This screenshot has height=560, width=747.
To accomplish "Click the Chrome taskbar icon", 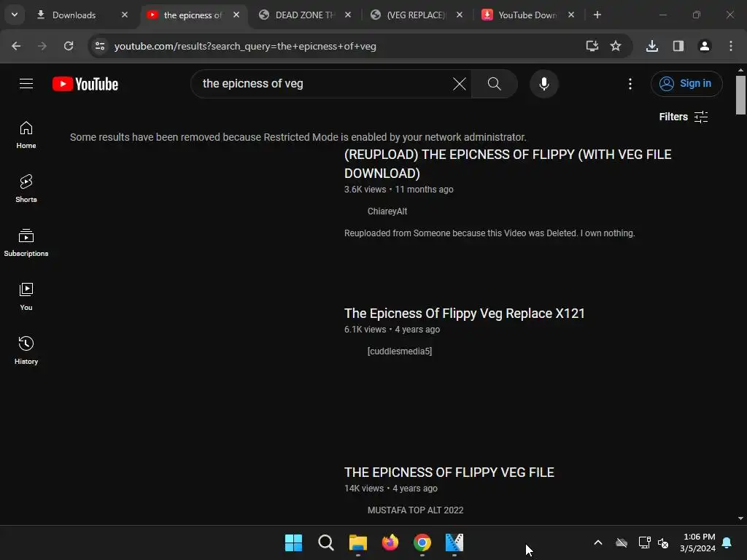I will 422,542.
